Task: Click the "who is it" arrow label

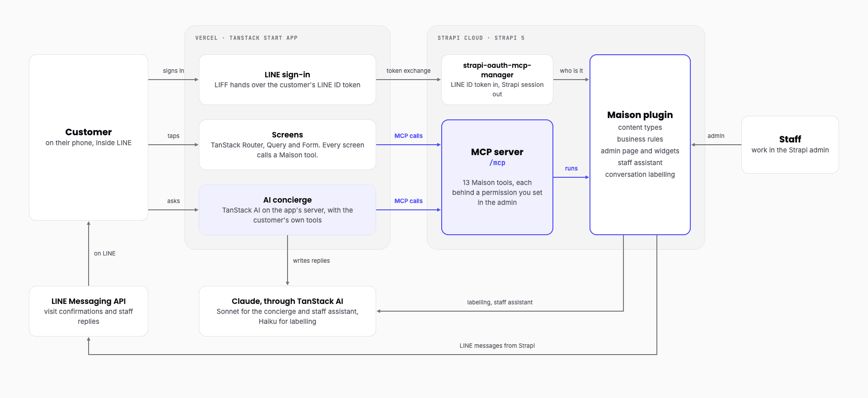Action: [x=571, y=71]
